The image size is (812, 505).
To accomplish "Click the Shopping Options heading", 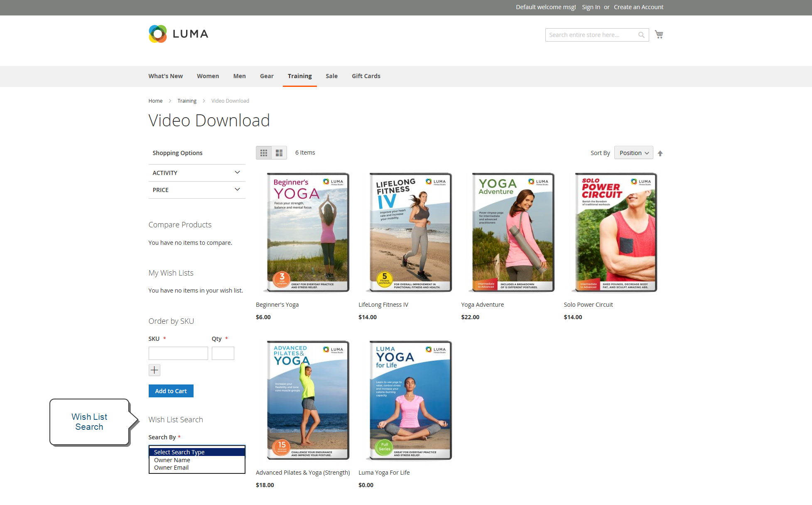I will point(177,153).
